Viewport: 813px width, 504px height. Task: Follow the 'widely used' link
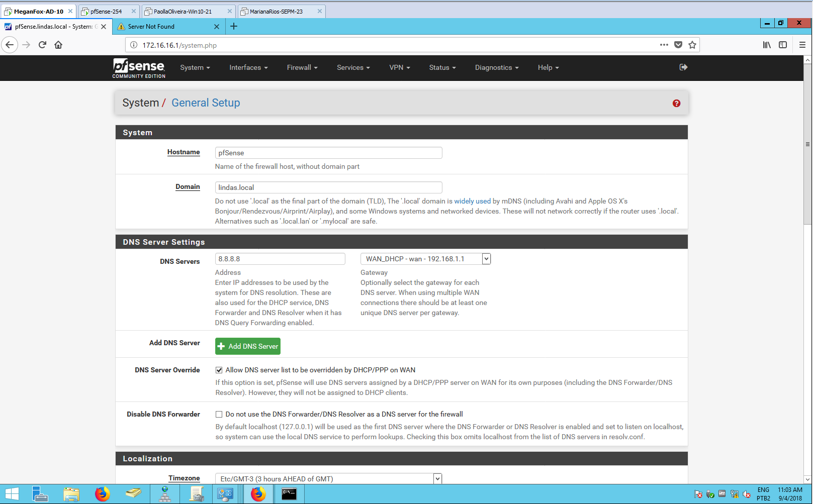[x=472, y=201]
